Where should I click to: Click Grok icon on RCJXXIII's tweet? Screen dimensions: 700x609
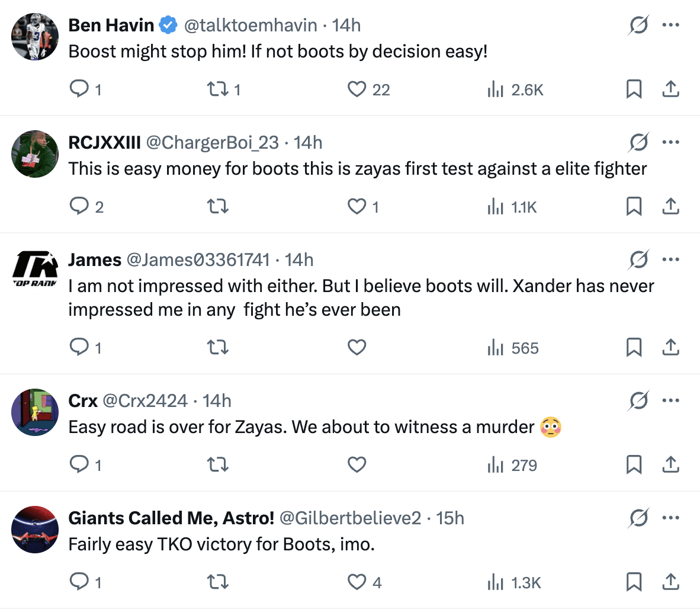coord(638,143)
